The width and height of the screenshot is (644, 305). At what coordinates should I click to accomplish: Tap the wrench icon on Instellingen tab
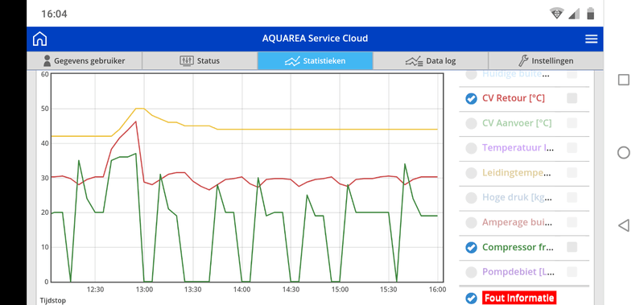pos(523,60)
